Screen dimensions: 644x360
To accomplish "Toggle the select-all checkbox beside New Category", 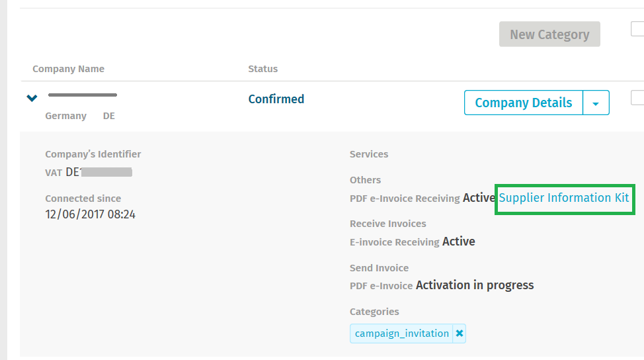I will point(637,28).
